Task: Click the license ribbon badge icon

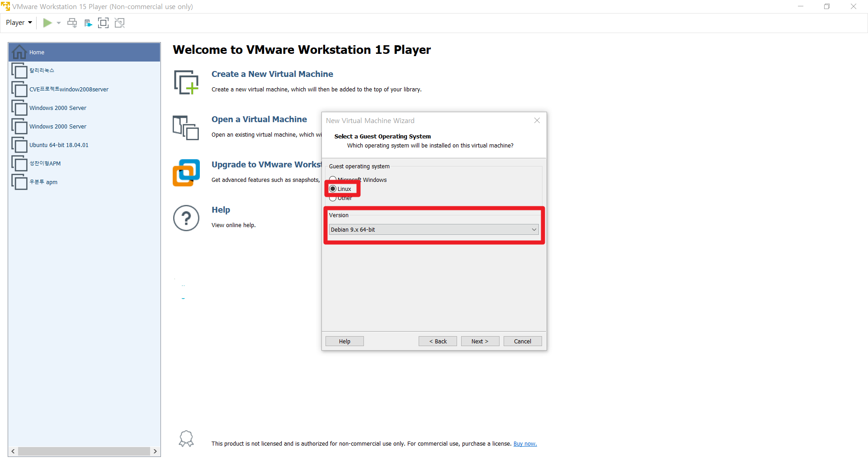Action: (186, 438)
